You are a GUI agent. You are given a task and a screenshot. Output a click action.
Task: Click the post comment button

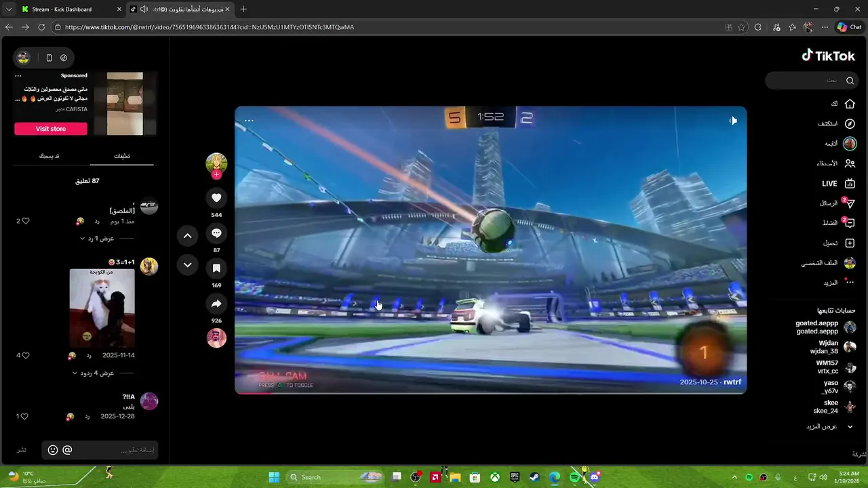coord(22,450)
